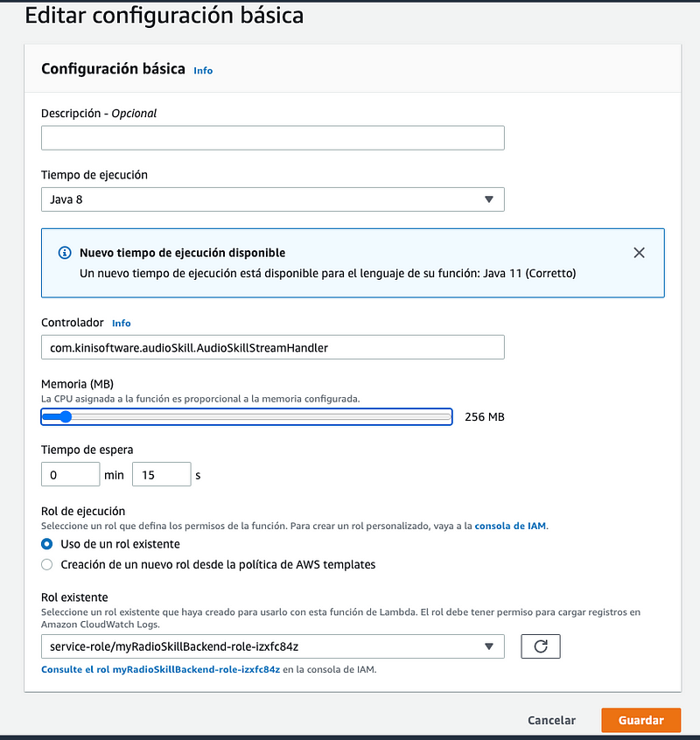Click the timeout seconds input field
The width and height of the screenshot is (700, 740).
point(161,475)
